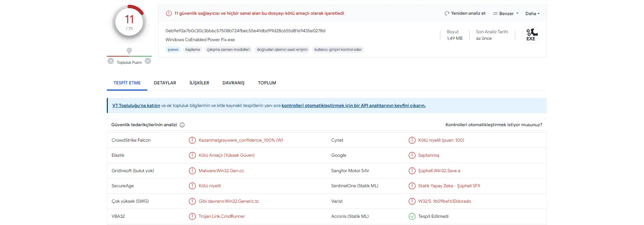Click Kazanma/grayware_confidence_100% (W) result
This screenshot has height=225, width=644.
[241, 140]
